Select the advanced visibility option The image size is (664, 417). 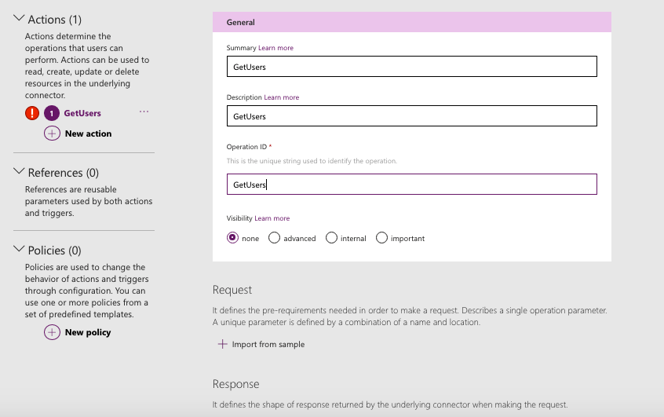274,238
